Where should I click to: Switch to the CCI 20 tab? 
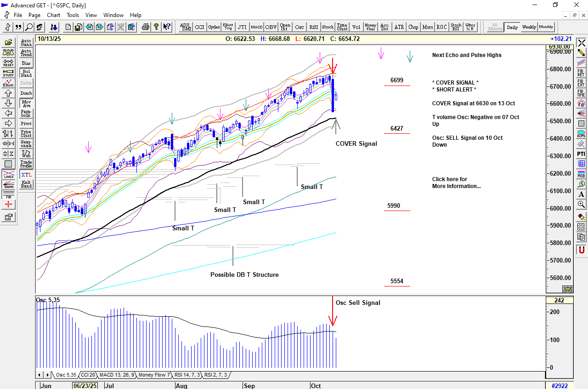87,375
